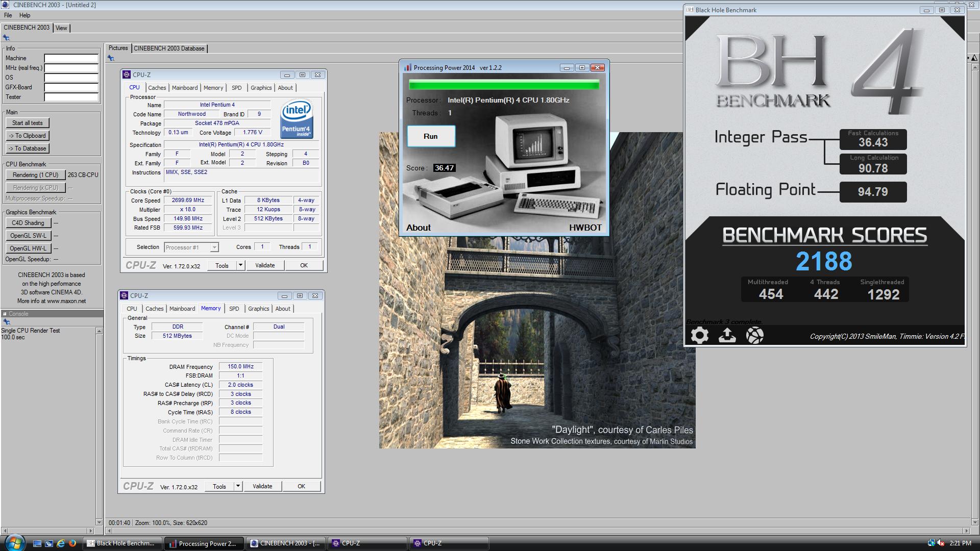The width and height of the screenshot is (980, 551).
Task: Click Core Speed value 2699.69 MHz
Action: (188, 201)
